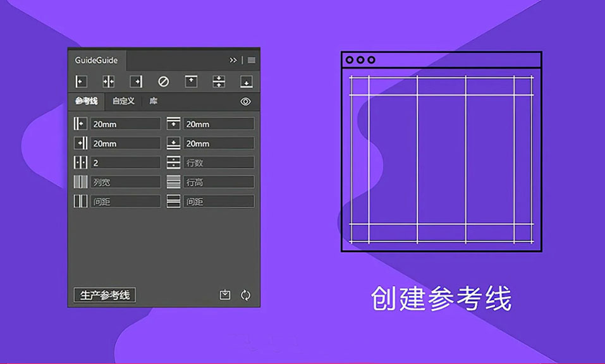Switch to 参考线 tab
The height and width of the screenshot is (364, 605).
point(87,101)
